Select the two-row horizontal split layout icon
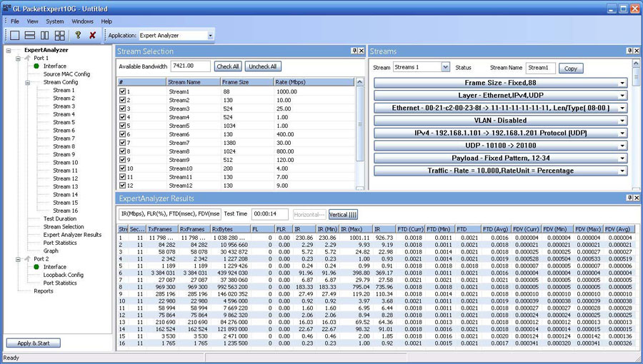Viewport: 643px width, 364px height. point(30,36)
